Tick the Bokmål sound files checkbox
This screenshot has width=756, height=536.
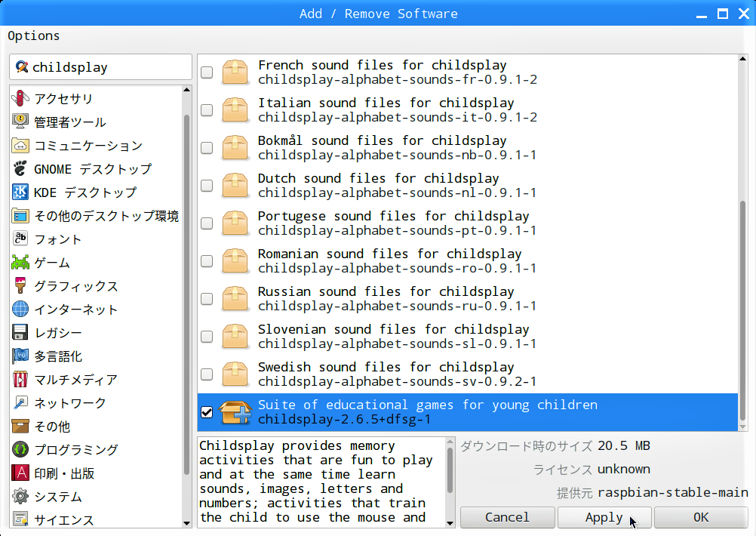207,148
